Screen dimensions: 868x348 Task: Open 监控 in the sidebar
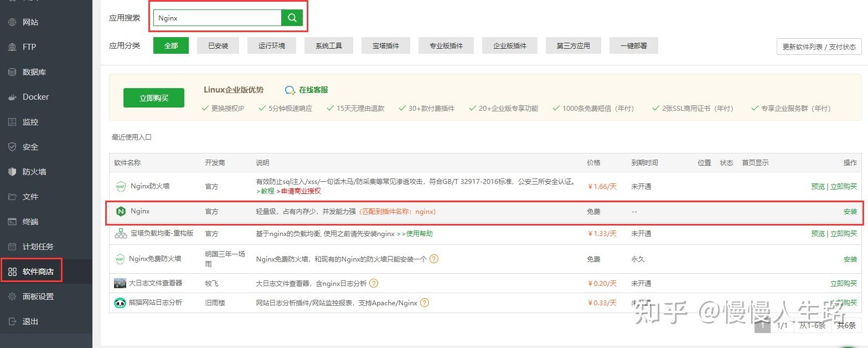30,122
